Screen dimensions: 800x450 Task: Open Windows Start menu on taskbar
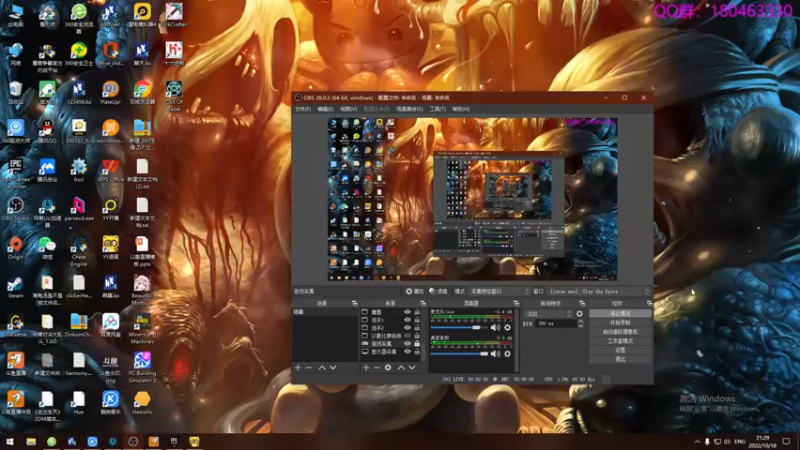[x=10, y=441]
